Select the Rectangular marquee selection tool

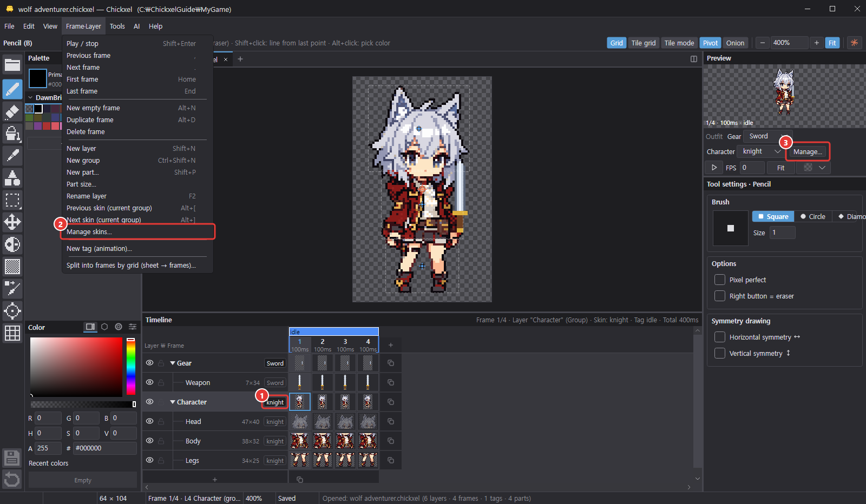point(12,200)
